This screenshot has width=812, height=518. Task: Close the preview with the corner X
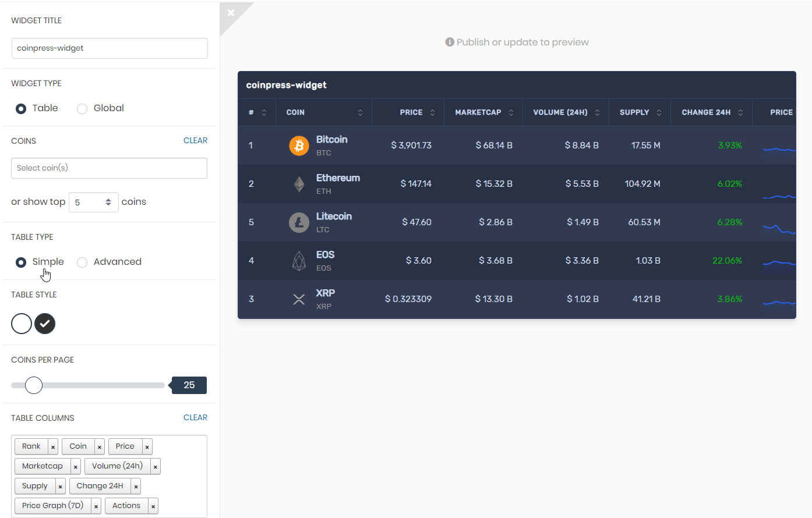point(231,13)
